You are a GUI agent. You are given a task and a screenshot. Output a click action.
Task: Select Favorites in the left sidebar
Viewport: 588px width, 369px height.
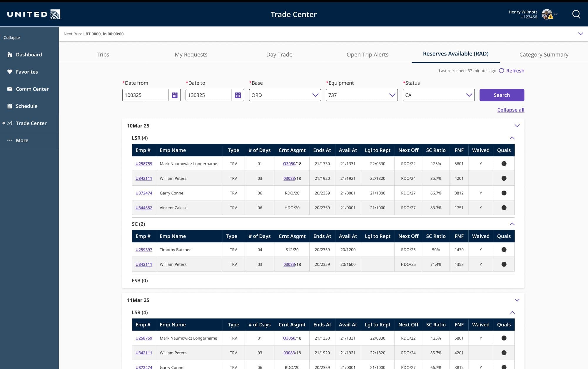[27, 72]
